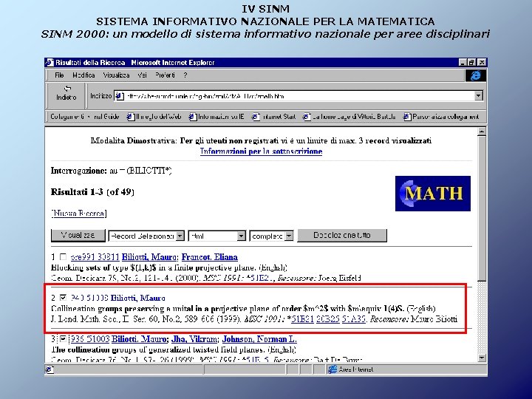Screen dimensions: 532x399
Task: Open Biliotti, Mauro link in result 3
Action: (x=139, y=339)
